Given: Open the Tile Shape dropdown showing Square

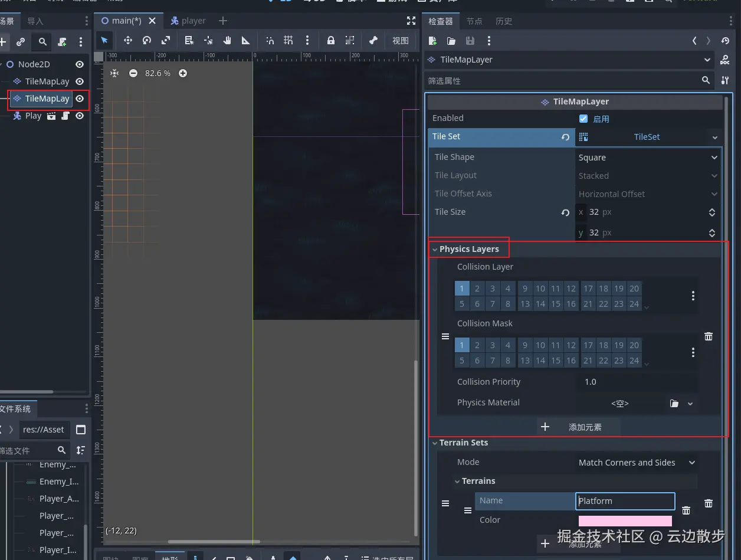Looking at the screenshot, I should (x=647, y=158).
